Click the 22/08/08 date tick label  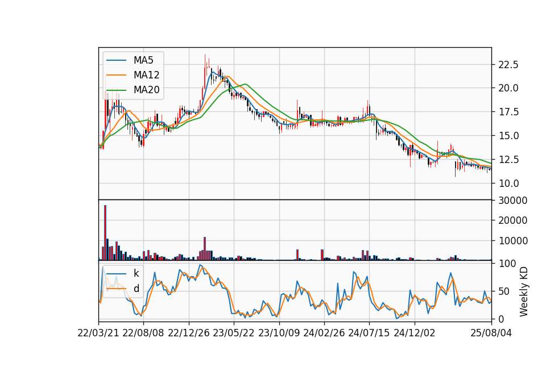(143, 333)
